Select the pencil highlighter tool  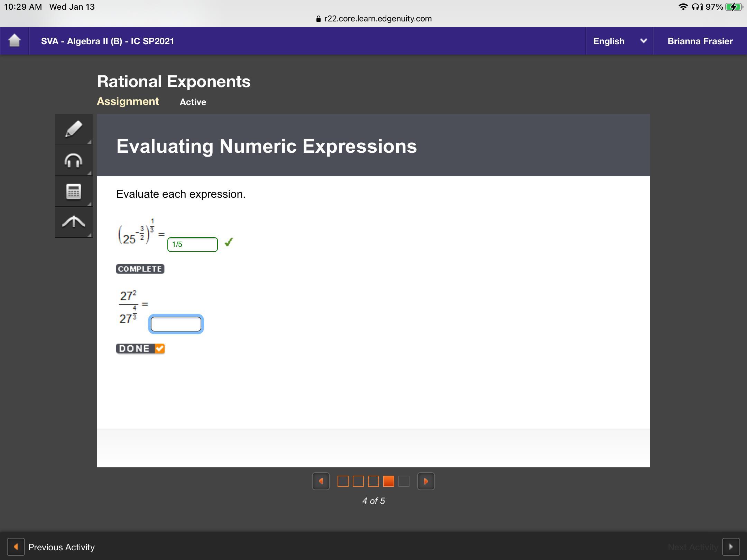point(74,129)
